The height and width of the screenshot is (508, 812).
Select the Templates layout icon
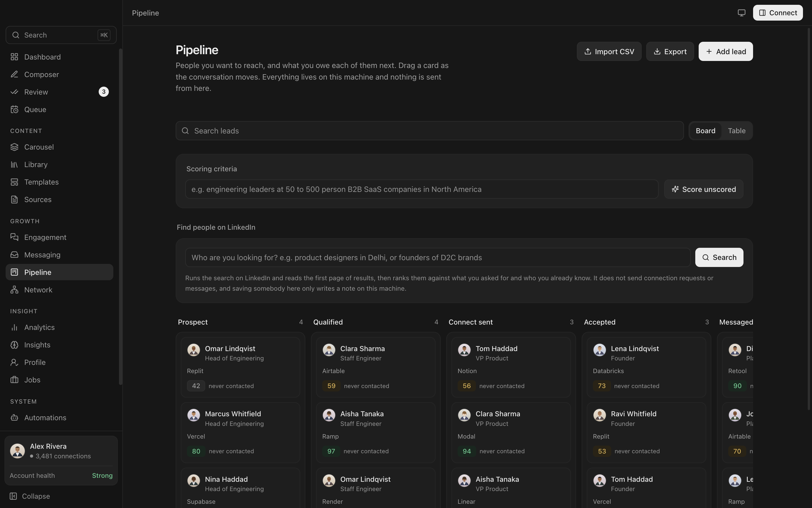tap(14, 182)
